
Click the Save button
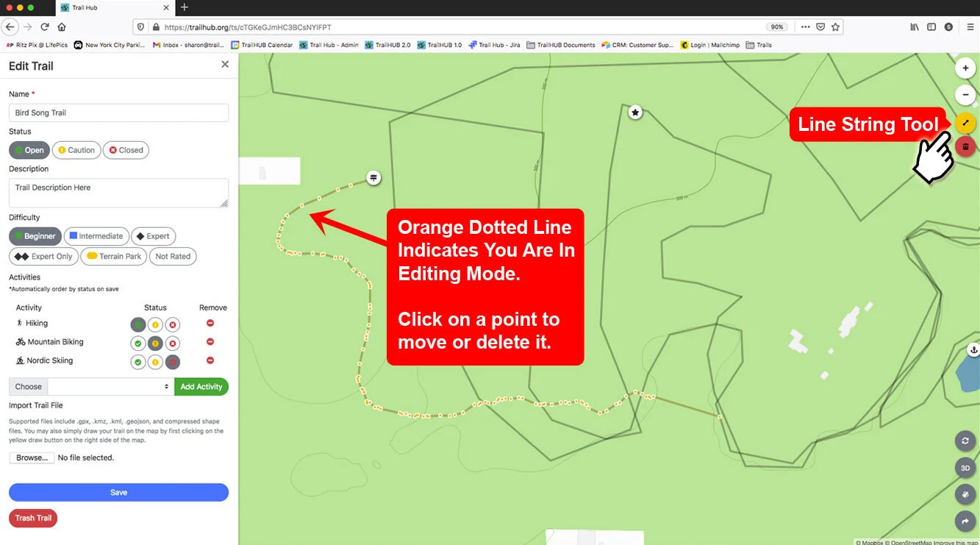click(x=118, y=493)
